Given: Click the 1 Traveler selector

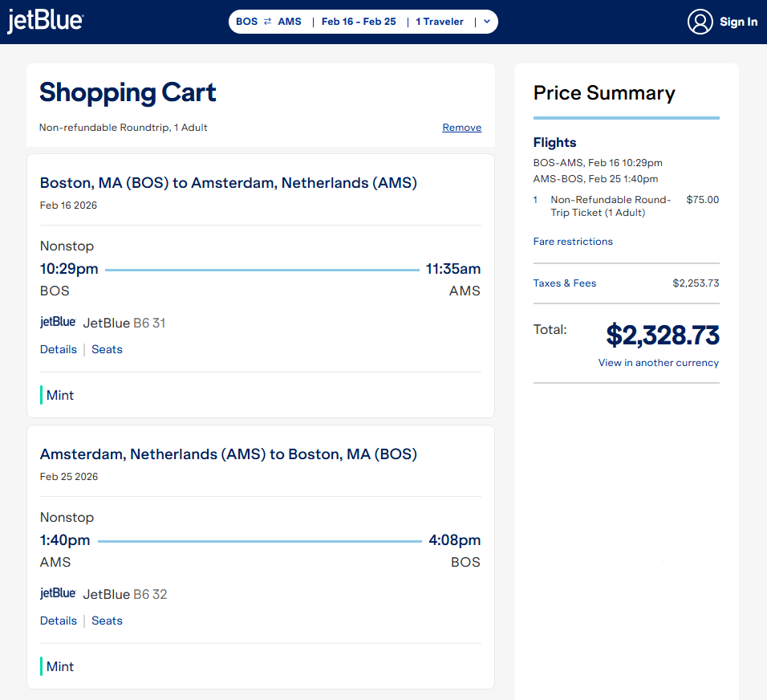Looking at the screenshot, I should (440, 22).
